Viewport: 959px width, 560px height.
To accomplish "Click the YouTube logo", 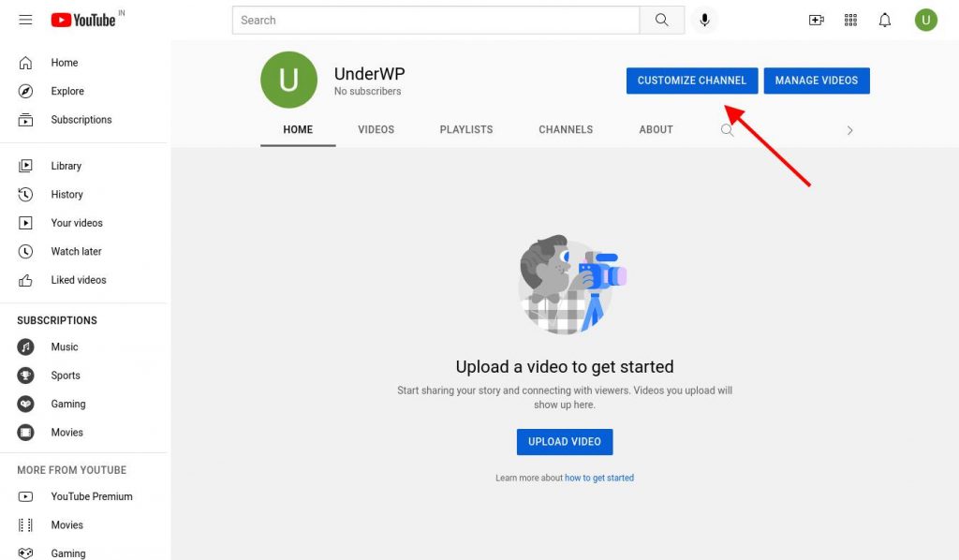I will [x=83, y=21].
